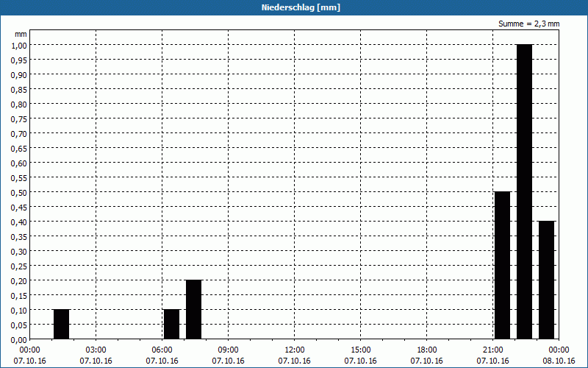Image resolution: width=588 pixels, height=368 pixels.
Task: Click the 0,50 y-axis label
Action: click(19, 193)
